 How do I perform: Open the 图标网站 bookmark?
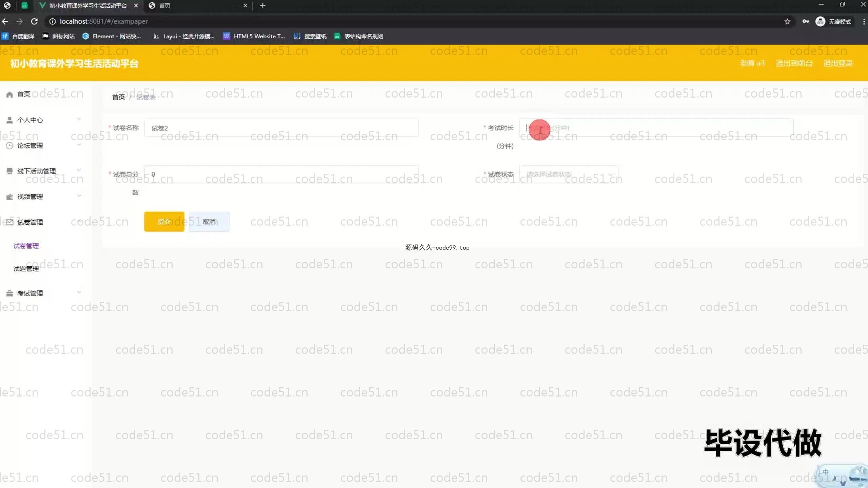58,36
